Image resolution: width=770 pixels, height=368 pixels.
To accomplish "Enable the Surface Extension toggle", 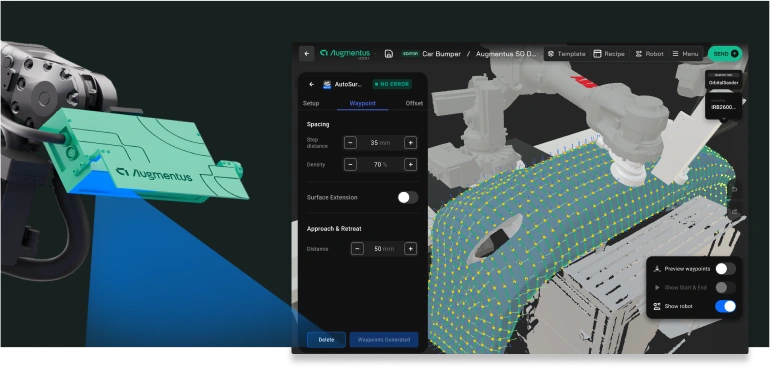I will point(408,198).
